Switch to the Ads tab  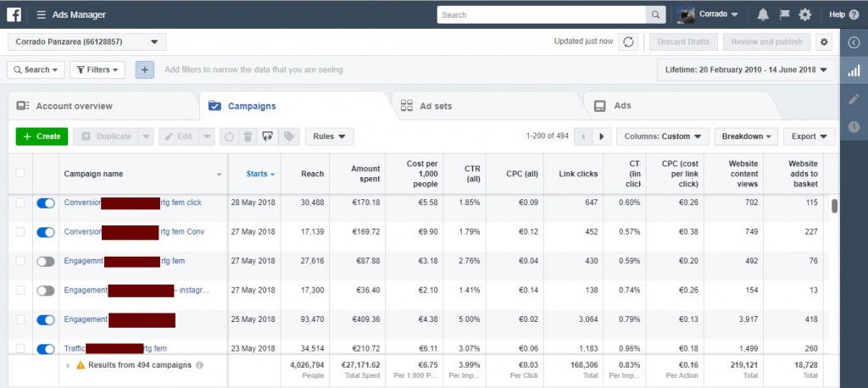679,106
